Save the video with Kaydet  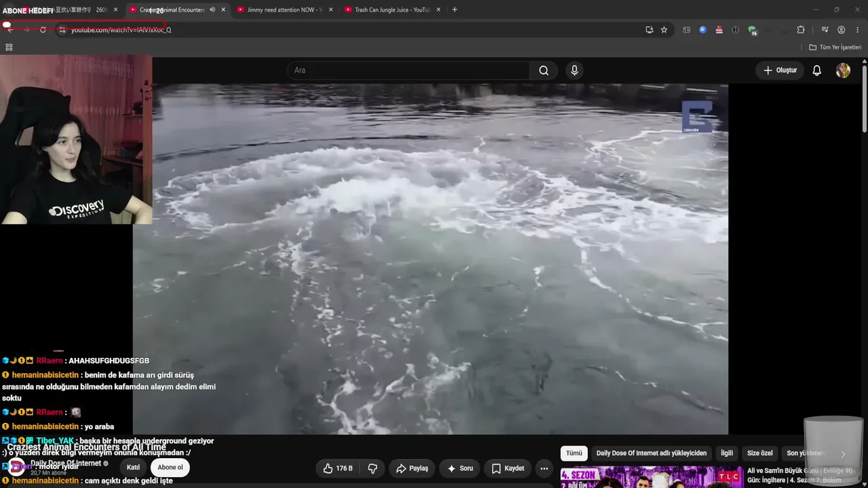(508, 468)
